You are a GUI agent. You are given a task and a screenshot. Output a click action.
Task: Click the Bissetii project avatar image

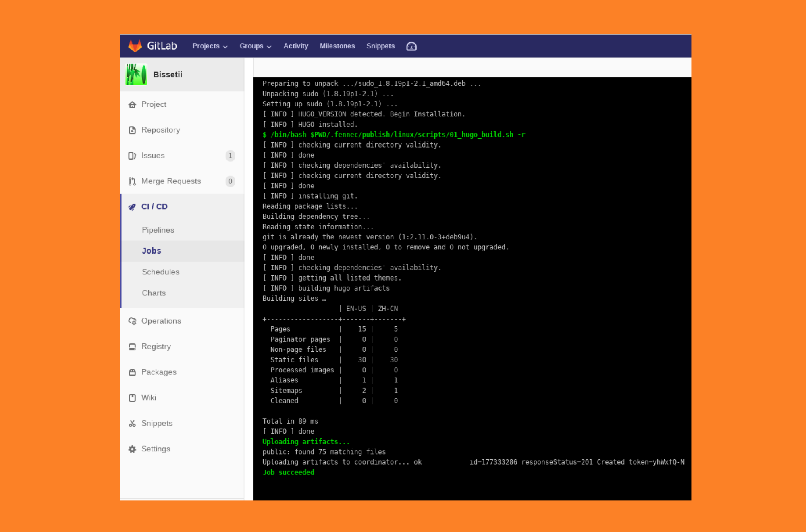pyautogui.click(x=136, y=75)
